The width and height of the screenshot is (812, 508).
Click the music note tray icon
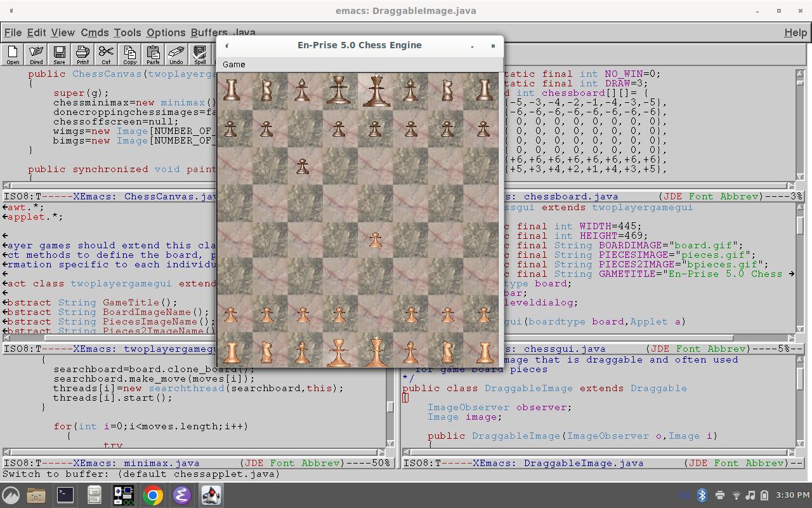[750, 495]
